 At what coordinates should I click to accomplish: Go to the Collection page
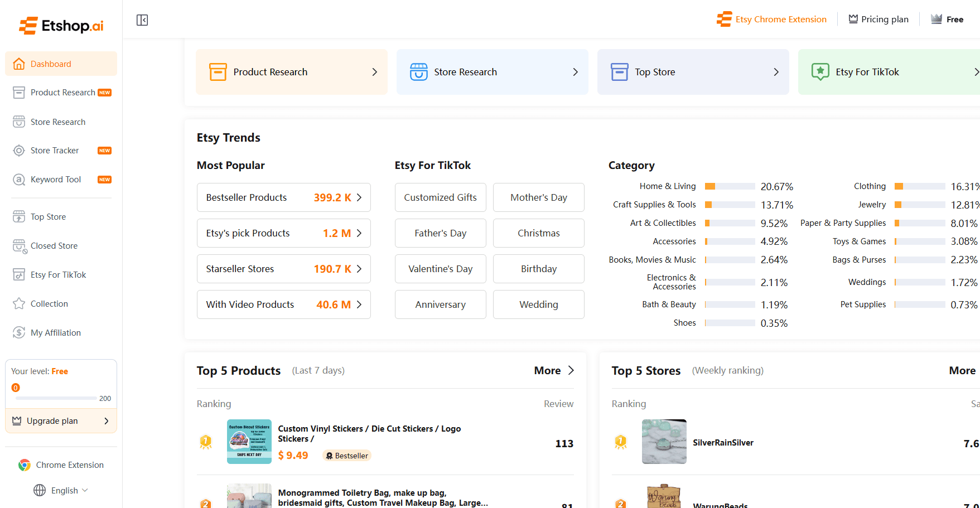coord(47,303)
